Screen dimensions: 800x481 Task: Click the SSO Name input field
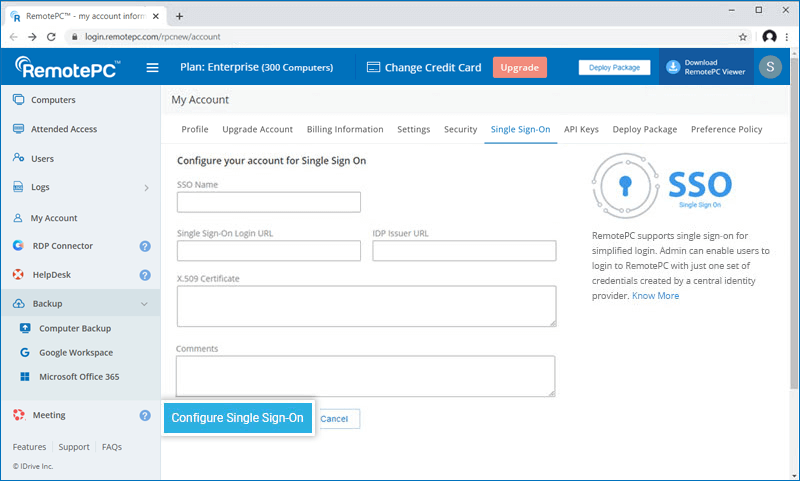click(x=268, y=203)
